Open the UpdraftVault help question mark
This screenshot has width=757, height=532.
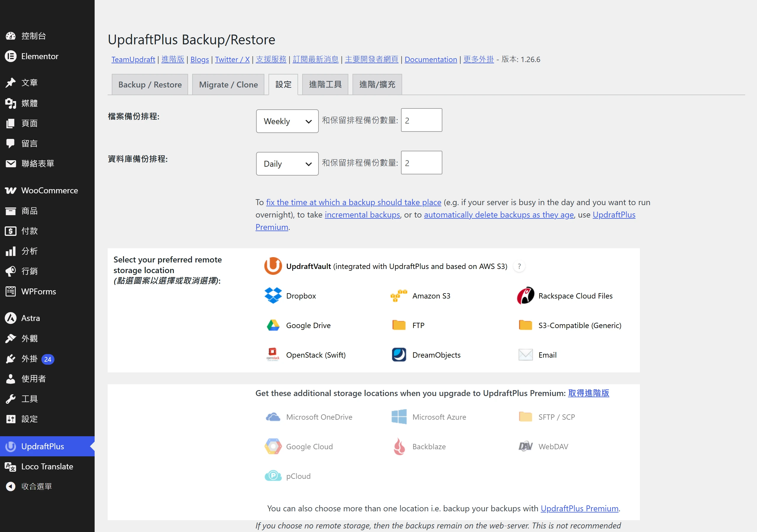tap(519, 266)
